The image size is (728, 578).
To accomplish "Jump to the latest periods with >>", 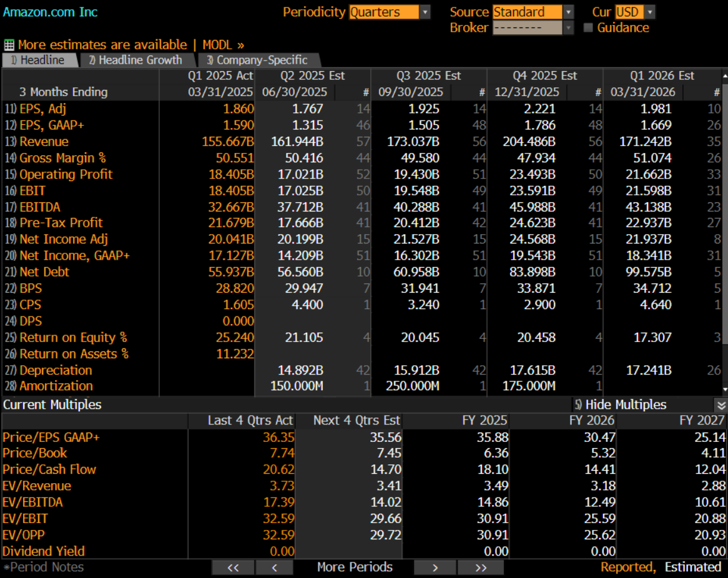I will (x=481, y=567).
